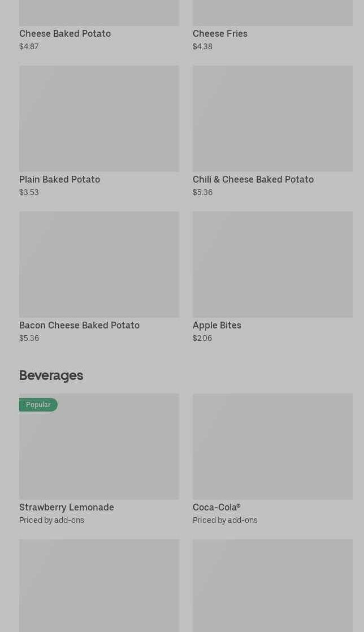The height and width of the screenshot is (632, 364).
Task: Select the Chili & Cheese Baked Potato title
Action: tap(253, 179)
